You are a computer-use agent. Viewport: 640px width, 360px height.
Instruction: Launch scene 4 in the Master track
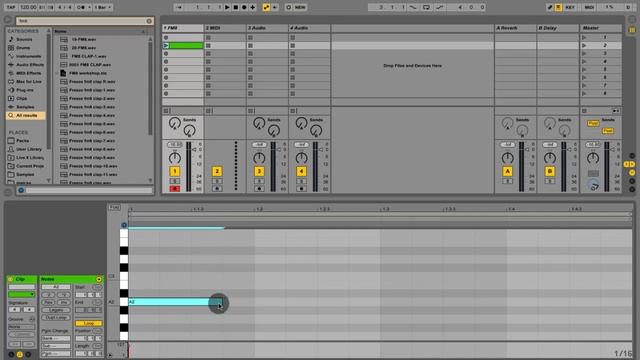pos(584,62)
